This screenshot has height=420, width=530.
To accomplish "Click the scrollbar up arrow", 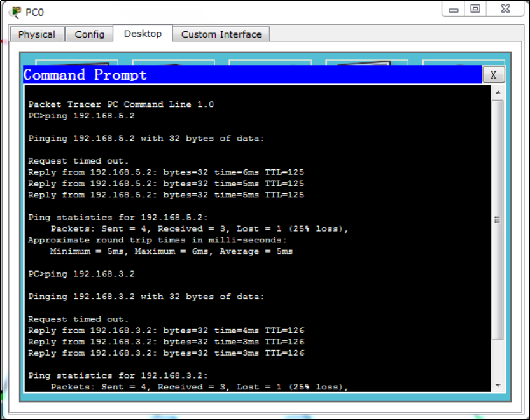I will [x=498, y=93].
